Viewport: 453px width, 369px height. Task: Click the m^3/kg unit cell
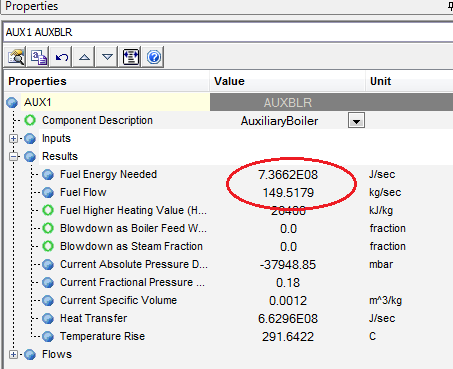coord(385,300)
